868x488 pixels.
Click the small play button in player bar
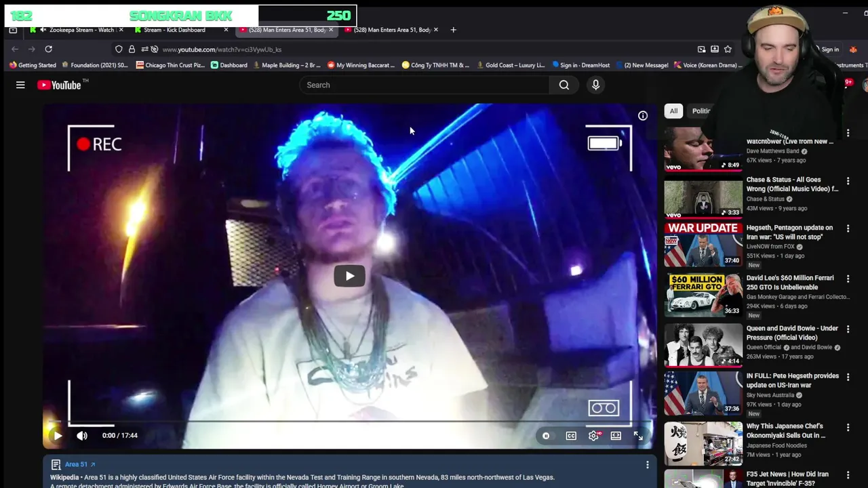tap(58, 436)
